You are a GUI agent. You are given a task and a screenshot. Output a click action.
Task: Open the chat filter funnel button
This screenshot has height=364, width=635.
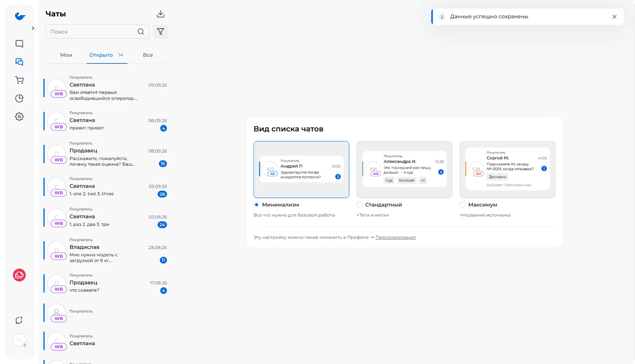pyautogui.click(x=161, y=31)
